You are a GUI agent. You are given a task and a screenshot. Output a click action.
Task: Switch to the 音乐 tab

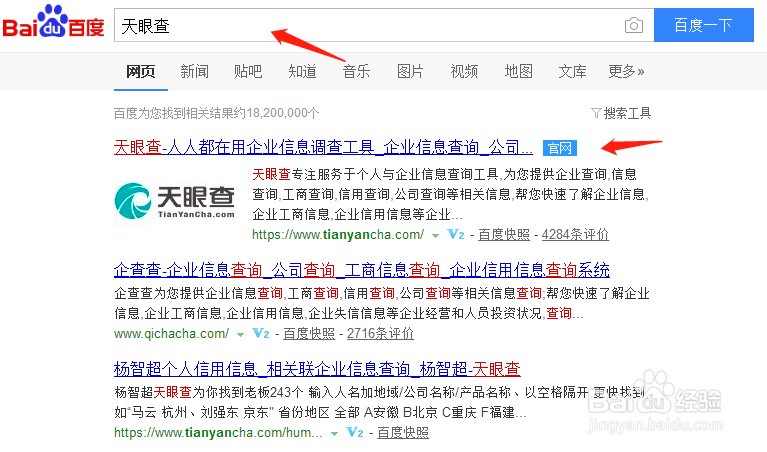356,71
